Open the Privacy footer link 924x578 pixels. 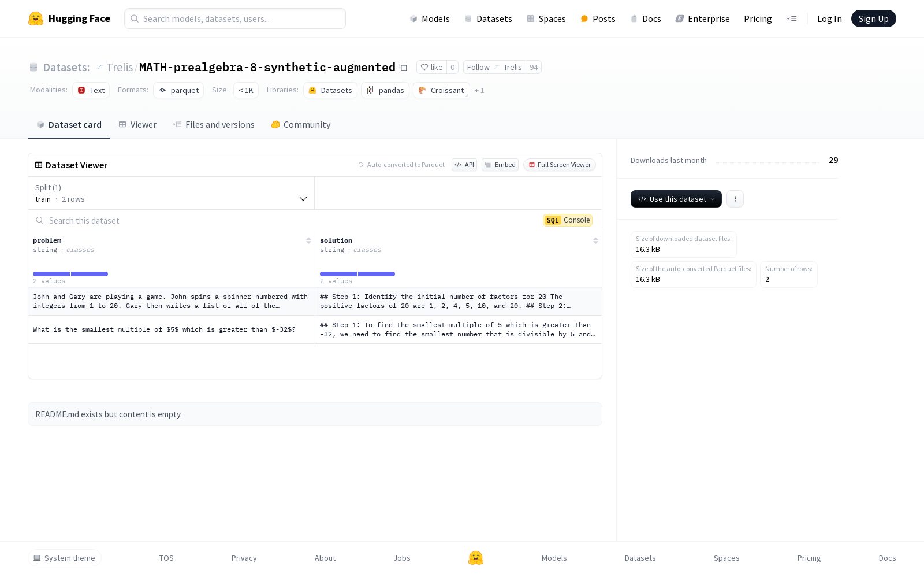coord(244,558)
